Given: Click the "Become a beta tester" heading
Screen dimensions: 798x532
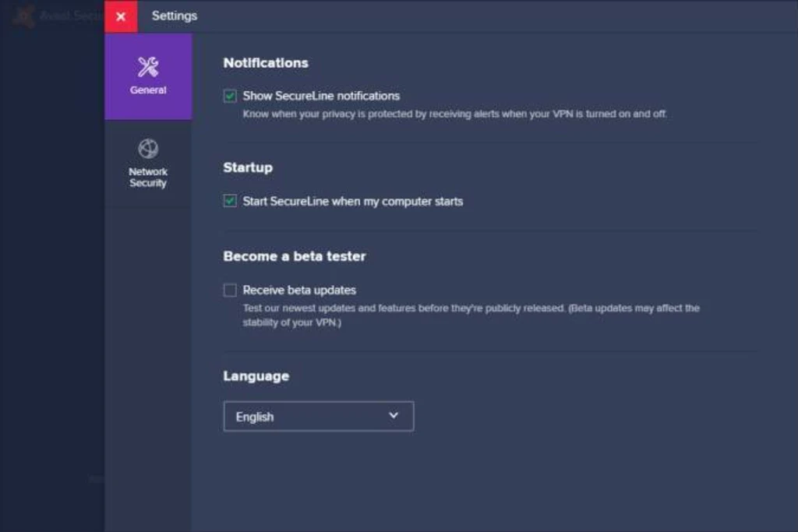Looking at the screenshot, I should click(x=294, y=256).
